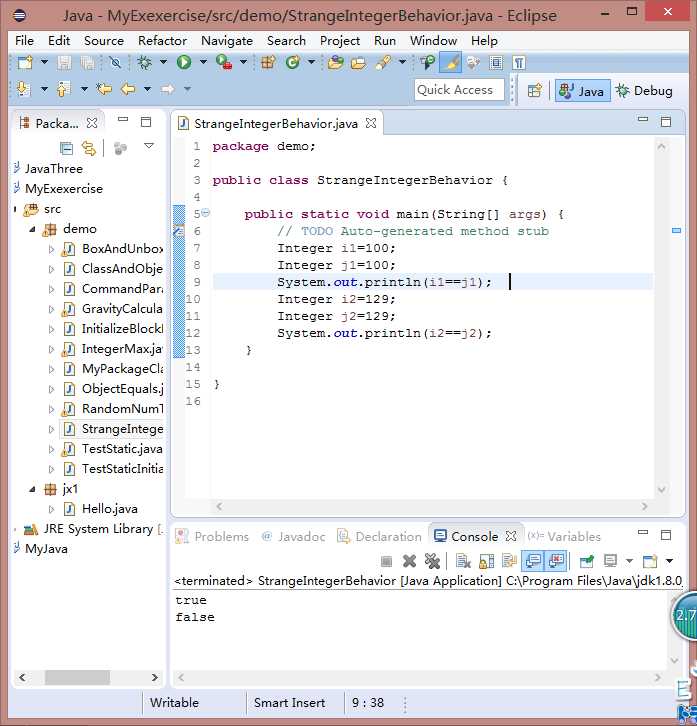Click the Terminate square icon in Console
The height and width of the screenshot is (726, 697).
pyautogui.click(x=386, y=562)
